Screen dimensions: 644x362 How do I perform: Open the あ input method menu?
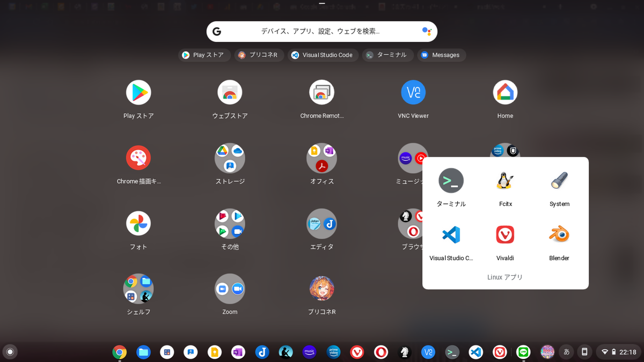[x=566, y=352]
